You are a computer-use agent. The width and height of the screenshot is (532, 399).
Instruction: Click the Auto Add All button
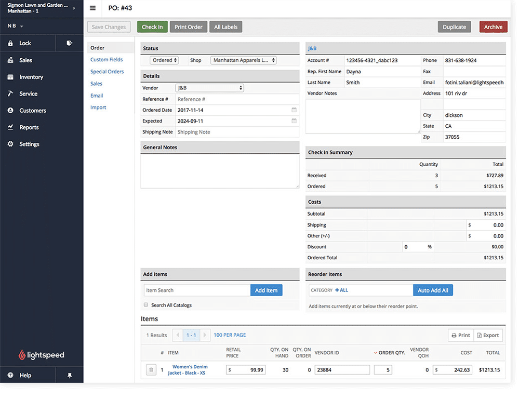click(x=433, y=290)
